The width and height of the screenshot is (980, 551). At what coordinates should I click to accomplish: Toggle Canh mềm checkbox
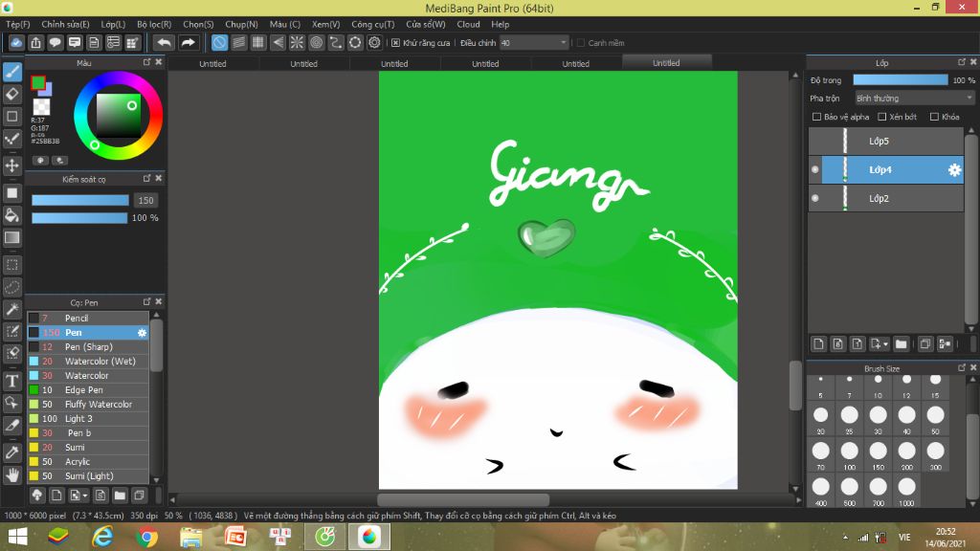click(581, 42)
